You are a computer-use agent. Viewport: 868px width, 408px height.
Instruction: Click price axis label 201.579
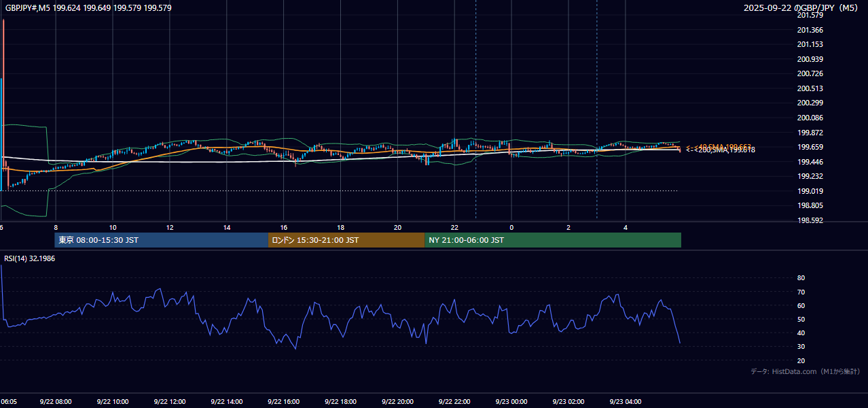pyautogui.click(x=810, y=15)
